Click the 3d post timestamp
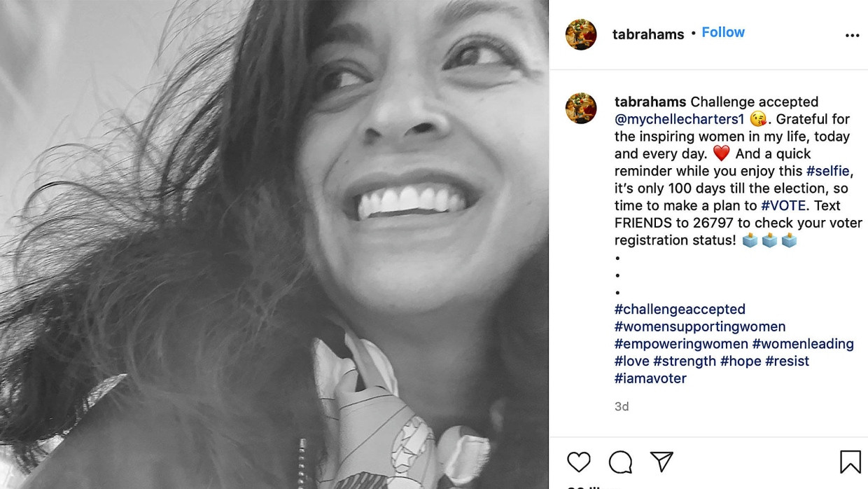The height and width of the screenshot is (489, 868). point(622,406)
